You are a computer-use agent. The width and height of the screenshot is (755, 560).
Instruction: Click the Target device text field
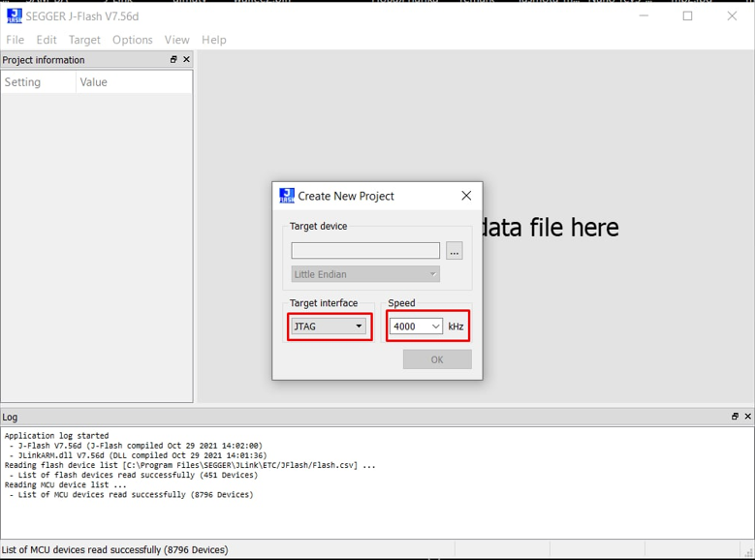(365, 251)
